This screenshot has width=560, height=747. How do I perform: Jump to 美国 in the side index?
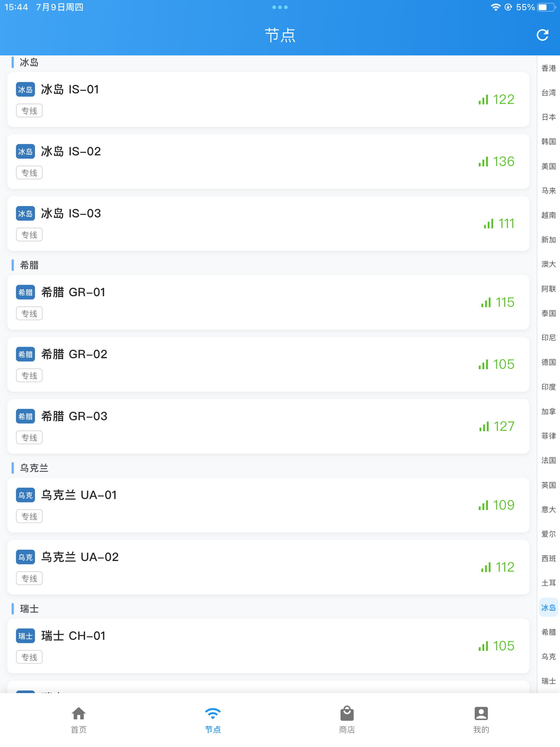click(548, 166)
